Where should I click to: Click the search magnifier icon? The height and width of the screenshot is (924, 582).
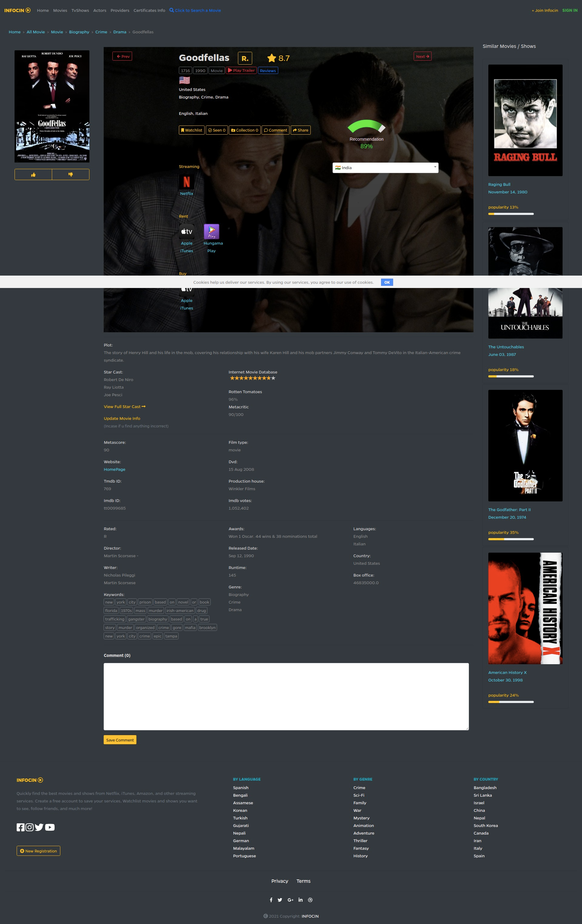[172, 10]
